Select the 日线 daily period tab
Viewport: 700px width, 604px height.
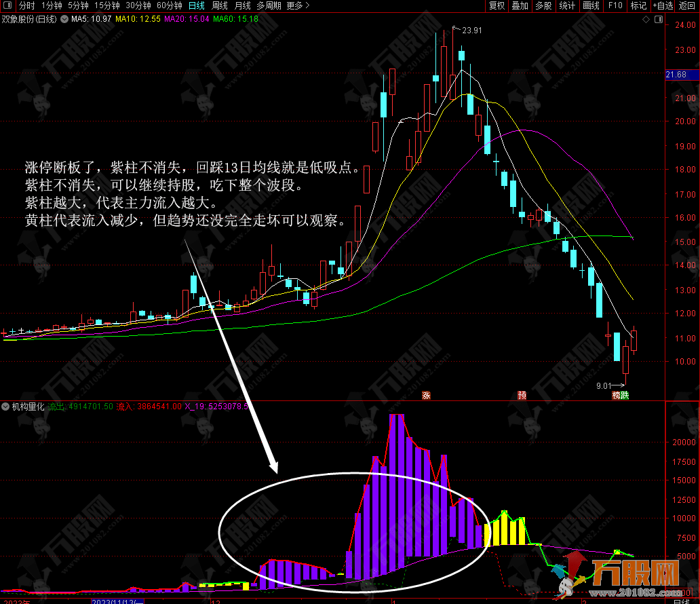pos(197,5)
